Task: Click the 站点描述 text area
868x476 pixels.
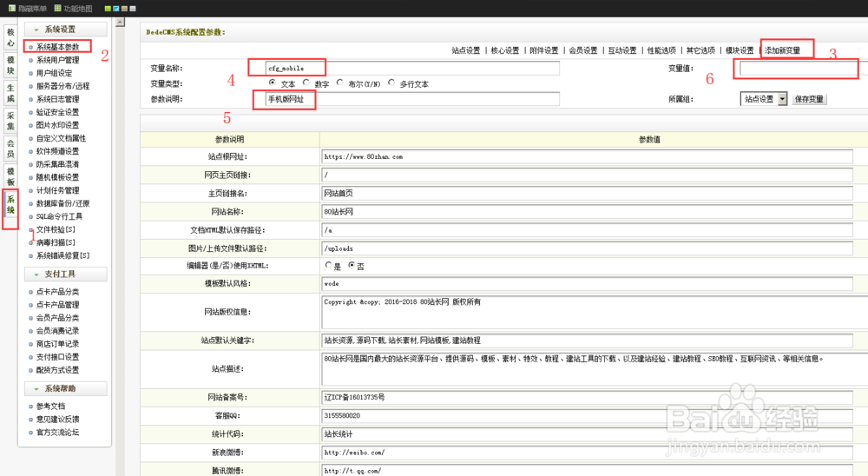Action: click(x=595, y=368)
